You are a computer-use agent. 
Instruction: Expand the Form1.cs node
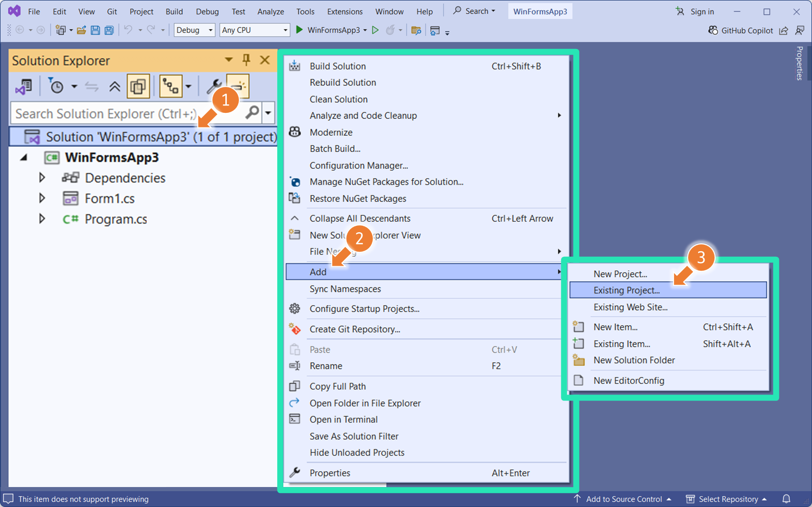pyautogui.click(x=42, y=198)
